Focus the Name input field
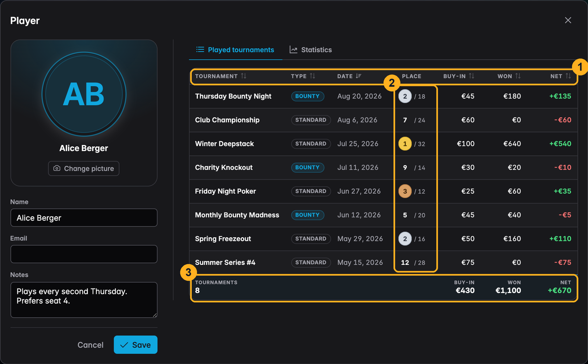588x364 pixels. pyautogui.click(x=84, y=218)
